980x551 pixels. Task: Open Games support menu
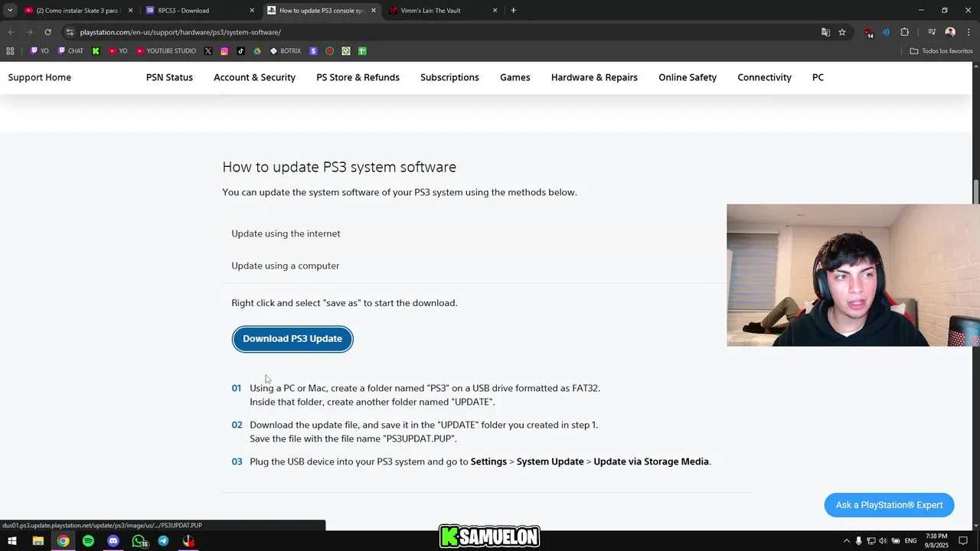point(515,77)
